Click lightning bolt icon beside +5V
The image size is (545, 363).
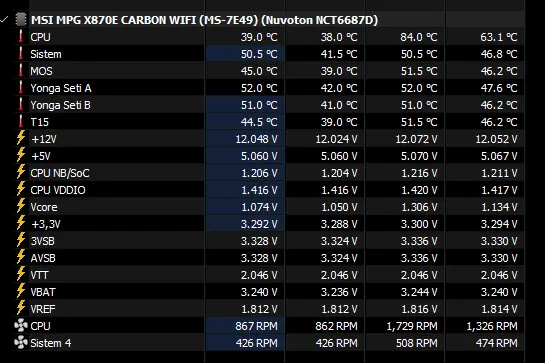[x=21, y=155]
